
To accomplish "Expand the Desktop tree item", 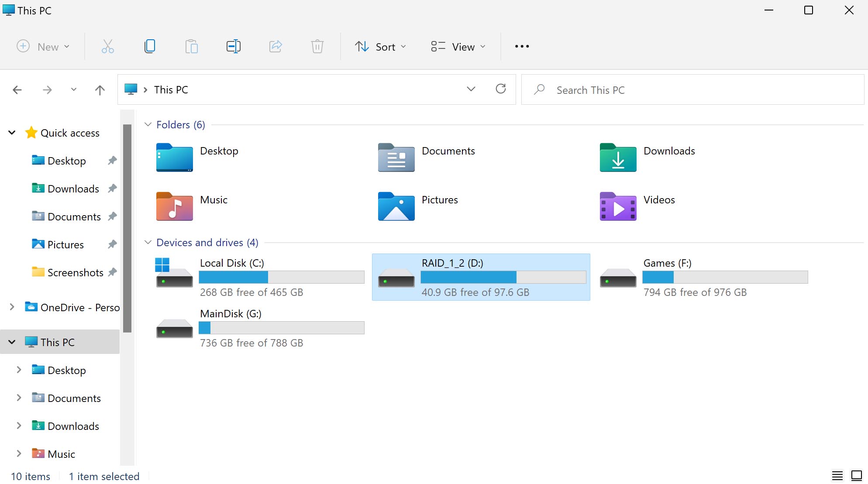I will click(18, 370).
